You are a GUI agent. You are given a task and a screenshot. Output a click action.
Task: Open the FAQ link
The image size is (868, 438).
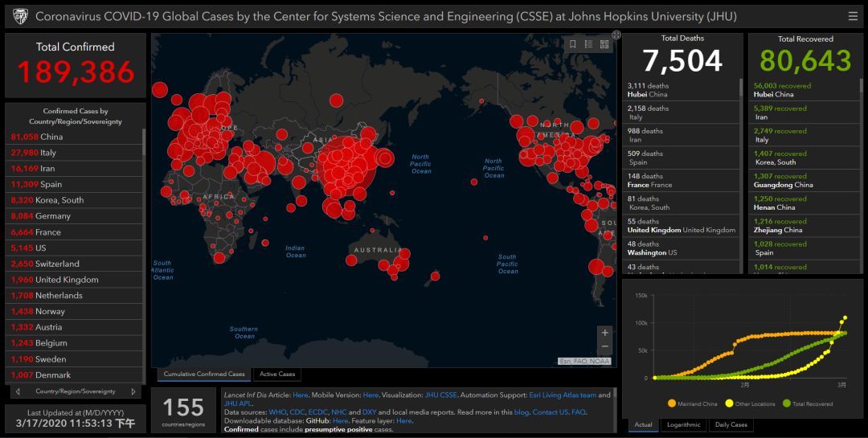(578, 412)
